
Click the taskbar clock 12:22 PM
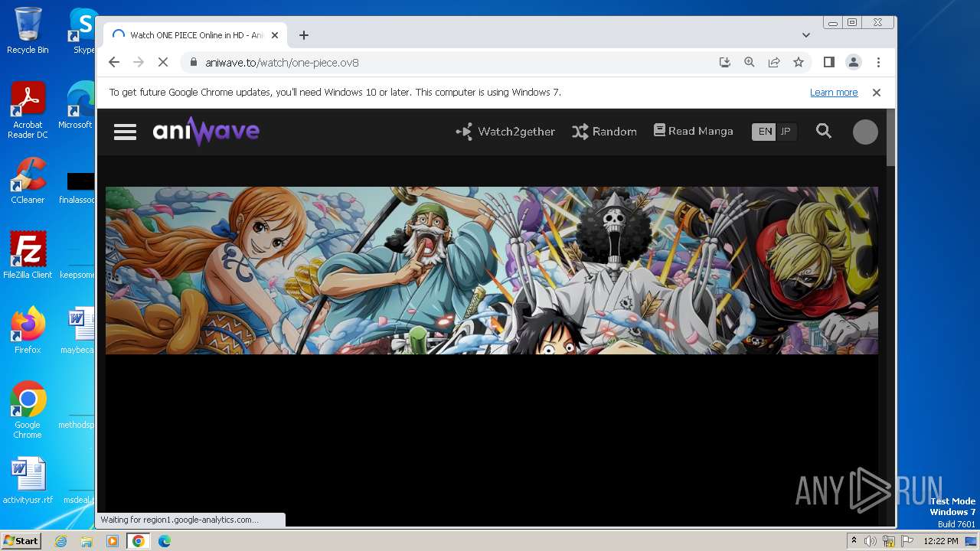tap(941, 541)
